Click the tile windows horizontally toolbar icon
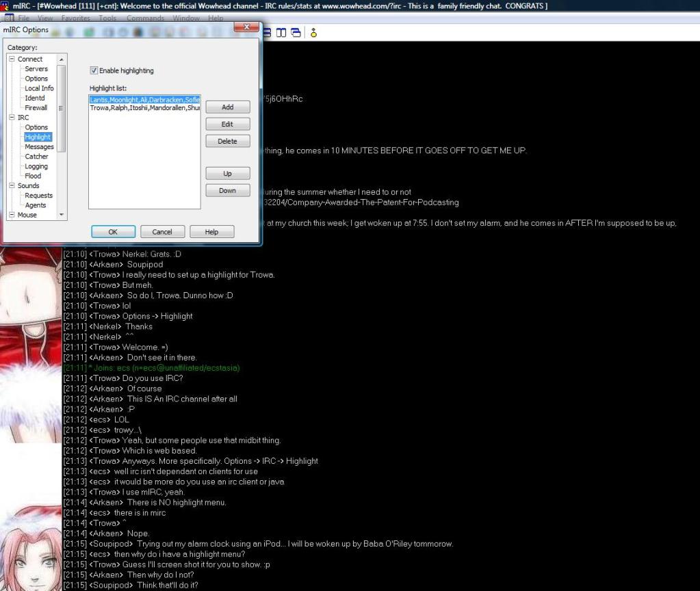Viewport: 700px width, 591px height. [x=267, y=33]
